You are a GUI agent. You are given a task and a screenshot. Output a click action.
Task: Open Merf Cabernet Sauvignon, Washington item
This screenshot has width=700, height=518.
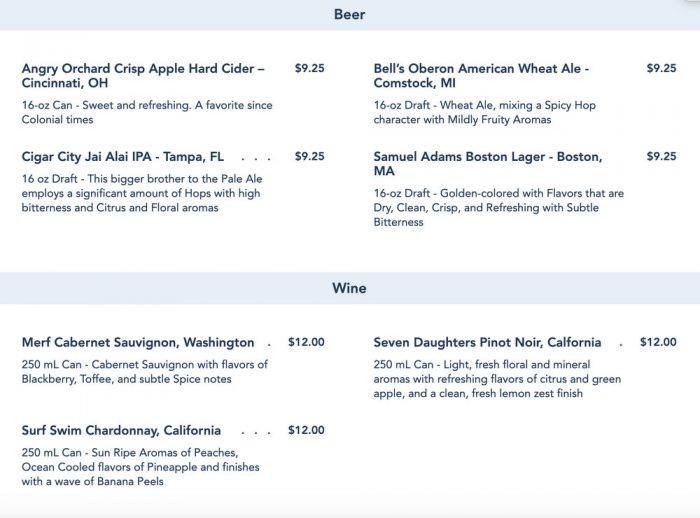pyautogui.click(x=138, y=342)
